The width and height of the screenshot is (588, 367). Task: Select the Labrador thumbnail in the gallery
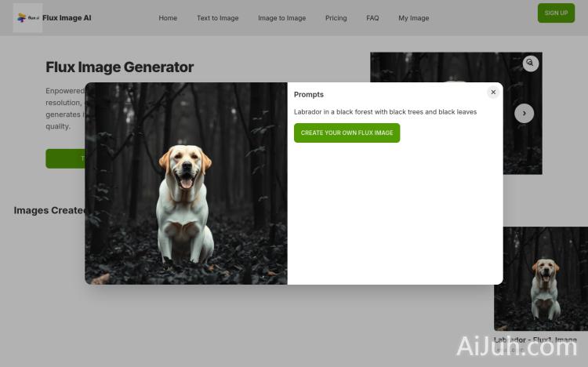(x=540, y=278)
